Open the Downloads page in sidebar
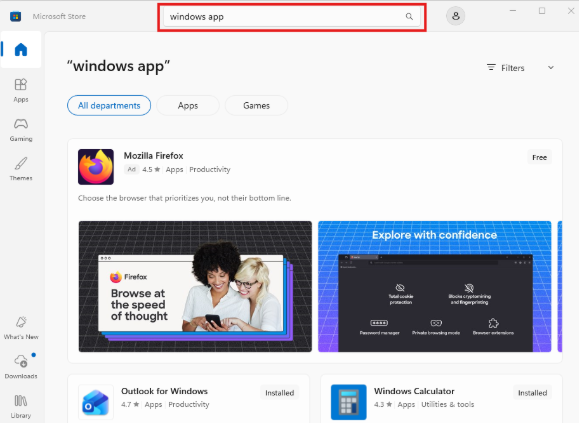The image size is (579, 423). coord(21,367)
